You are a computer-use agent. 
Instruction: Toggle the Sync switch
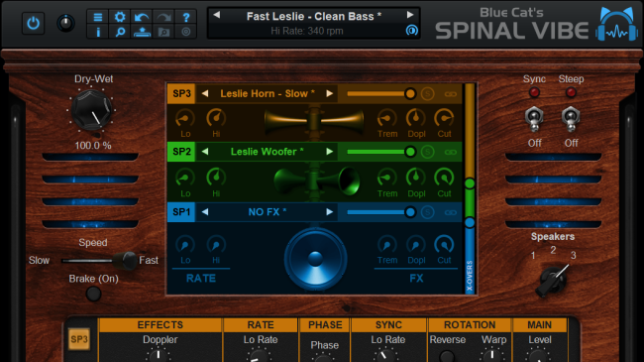(534, 118)
